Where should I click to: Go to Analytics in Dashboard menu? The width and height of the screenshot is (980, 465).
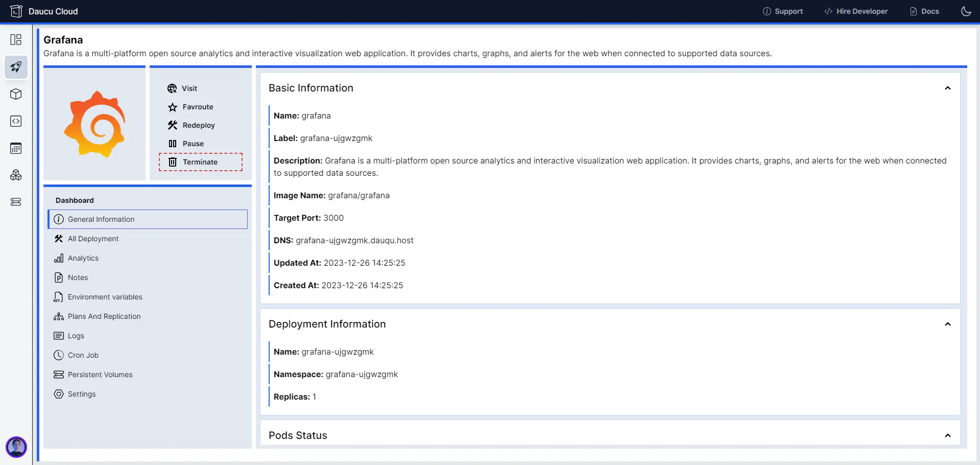(148, 258)
